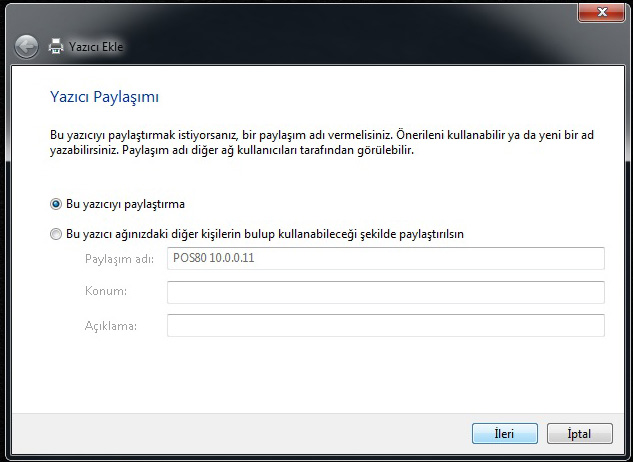Click the sharing description paragraph text

click(x=300, y=142)
